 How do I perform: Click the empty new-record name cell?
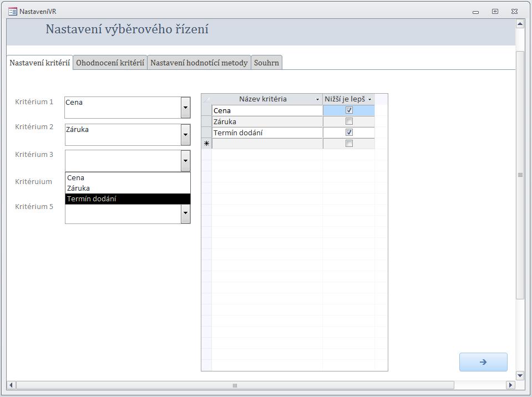[x=267, y=144]
